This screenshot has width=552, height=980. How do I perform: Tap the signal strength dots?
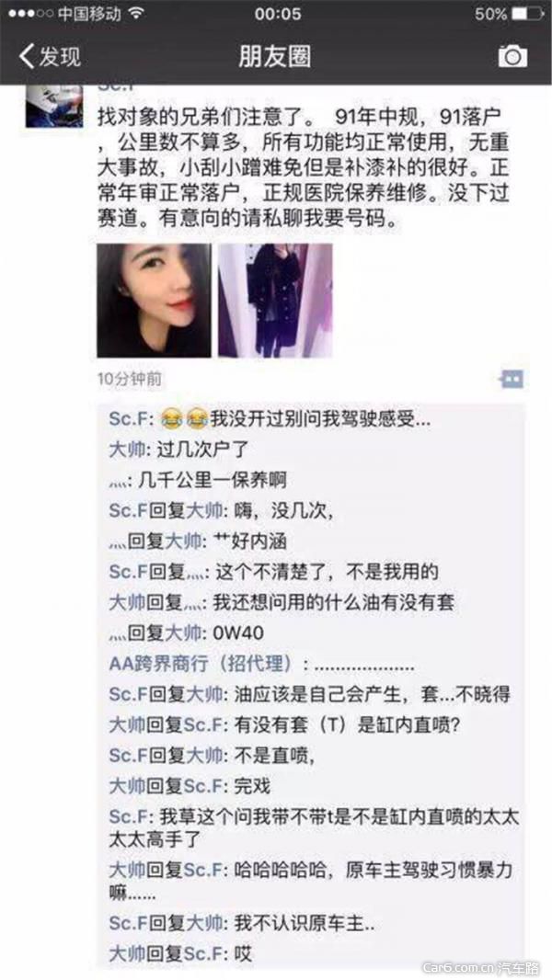tap(30, 14)
